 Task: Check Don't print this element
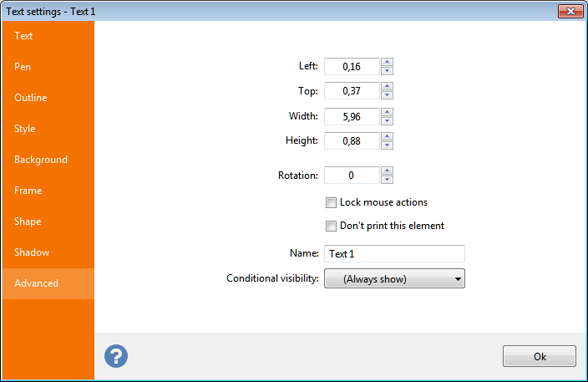point(332,226)
